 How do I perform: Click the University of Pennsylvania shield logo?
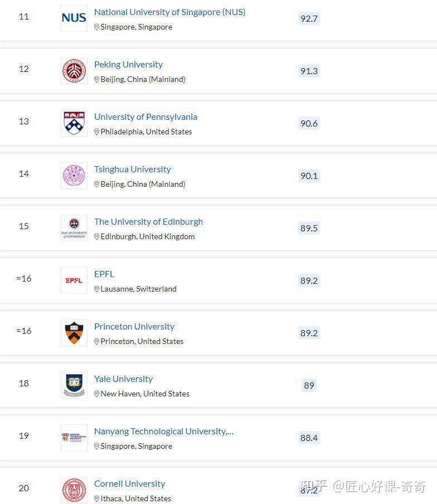(x=74, y=123)
